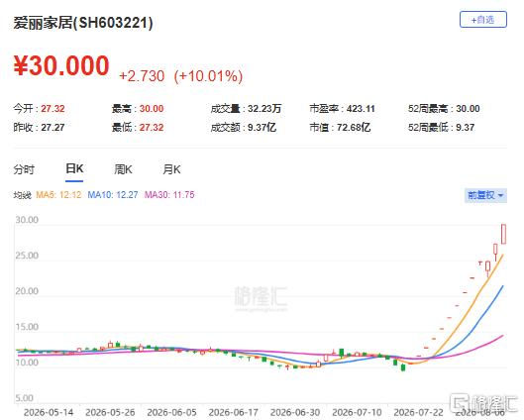This screenshot has width=524, height=420.
Task: Click the 15.00 price axis label
Action: (27, 327)
